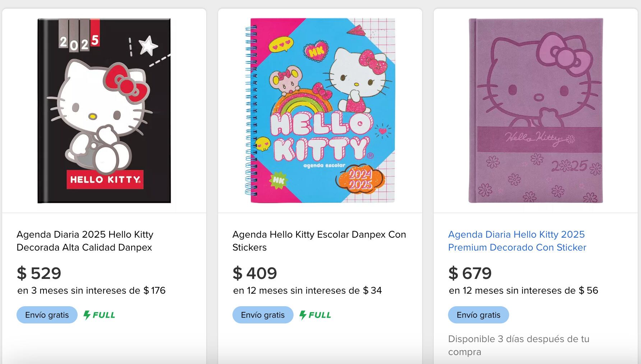Click "Envío gratis" badge under the $409 agenda
The width and height of the screenshot is (641, 364).
[263, 315]
